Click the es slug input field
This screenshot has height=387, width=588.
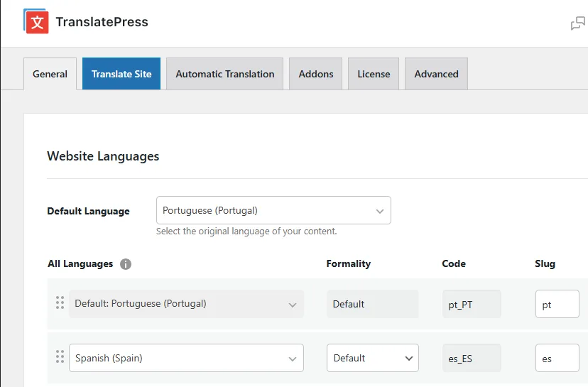[557, 358]
